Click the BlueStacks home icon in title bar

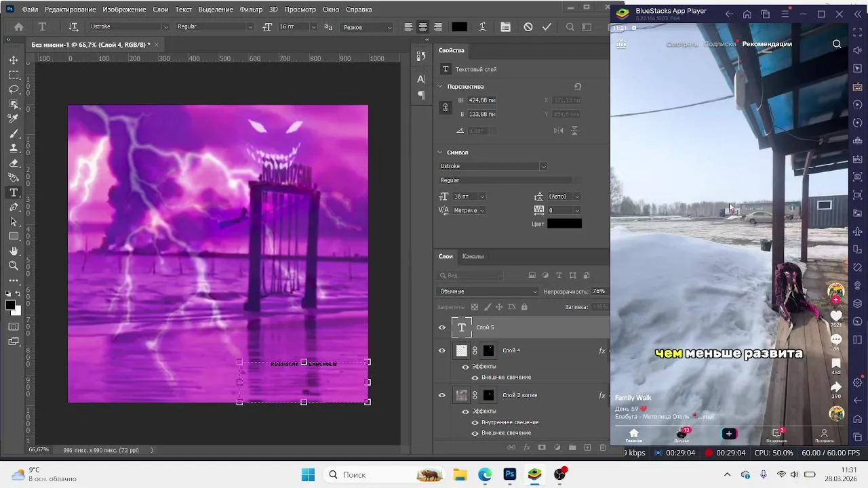[747, 14]
